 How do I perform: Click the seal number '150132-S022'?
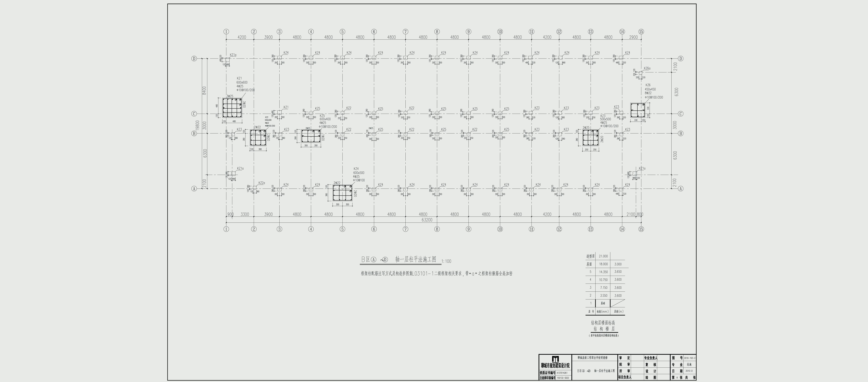(x=563, y=378)
